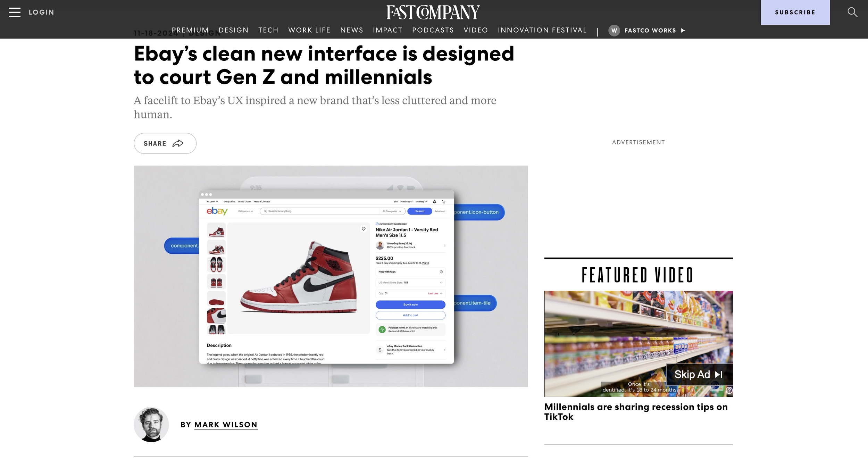
Task: Click the Fast Company logo
Action: point(433,12)
